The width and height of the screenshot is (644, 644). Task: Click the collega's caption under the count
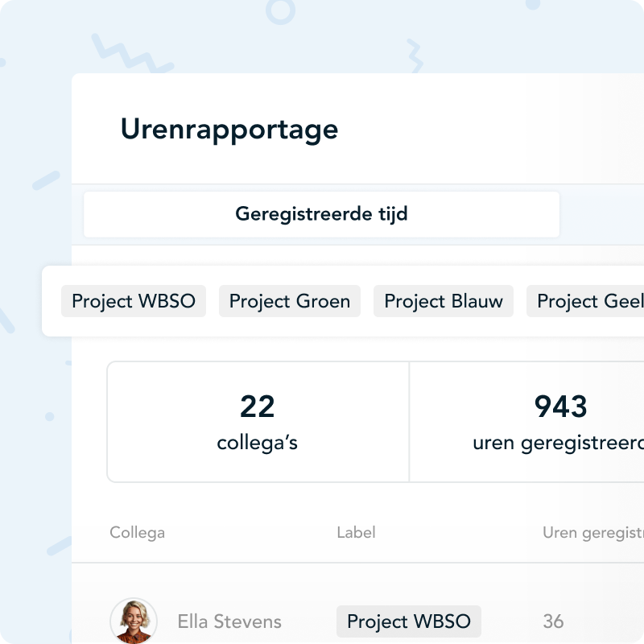coord(258,443)
